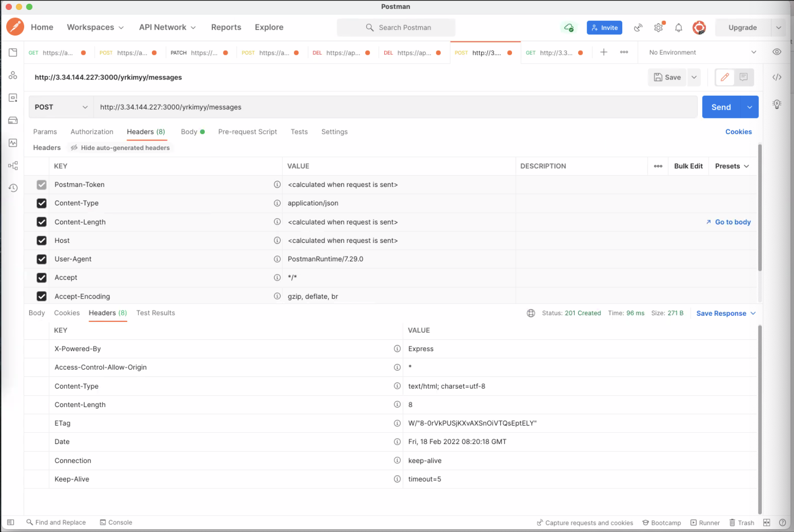This screenshot has height=532, width=794.
Task: Switch to the Authorization tab
Action: tap(92, 132)
